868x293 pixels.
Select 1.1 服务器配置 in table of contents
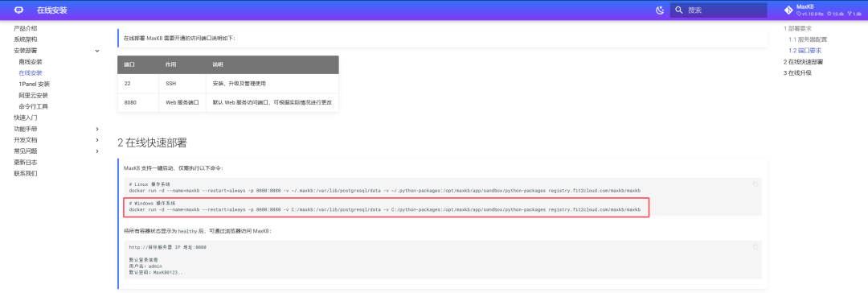coord(809,39)
